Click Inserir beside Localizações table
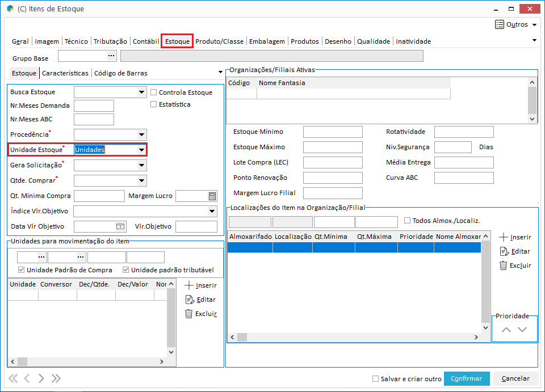545x392 pixels. tap(515, 238)
